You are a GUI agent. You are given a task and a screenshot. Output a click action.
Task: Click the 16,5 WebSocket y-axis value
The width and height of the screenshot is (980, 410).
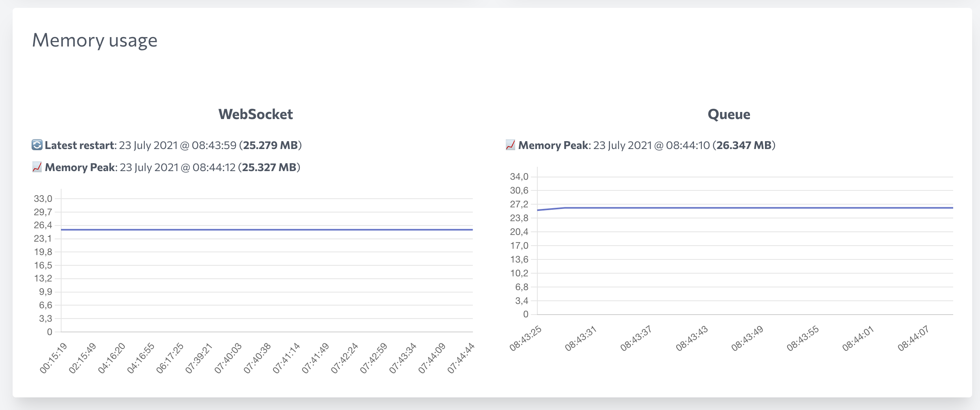(43, 265)
